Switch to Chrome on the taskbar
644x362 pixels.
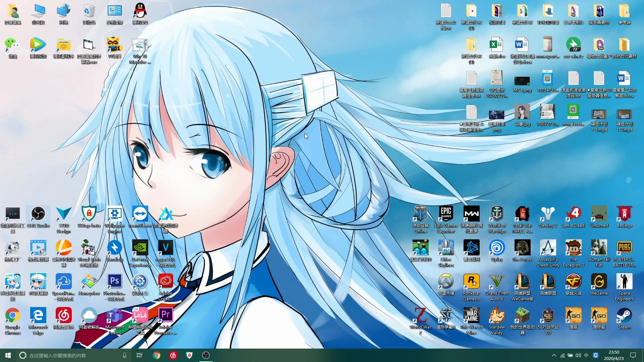click(157, 355)
